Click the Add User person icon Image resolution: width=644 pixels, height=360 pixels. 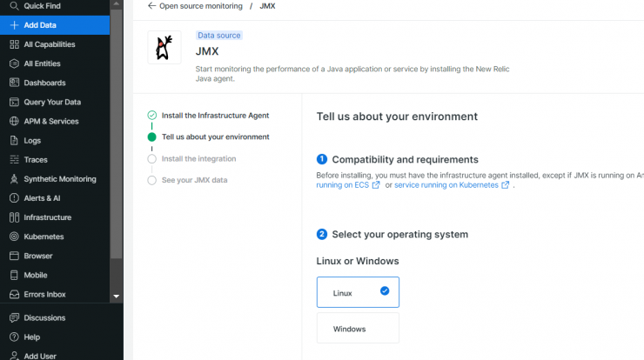[x=14, y=356]
